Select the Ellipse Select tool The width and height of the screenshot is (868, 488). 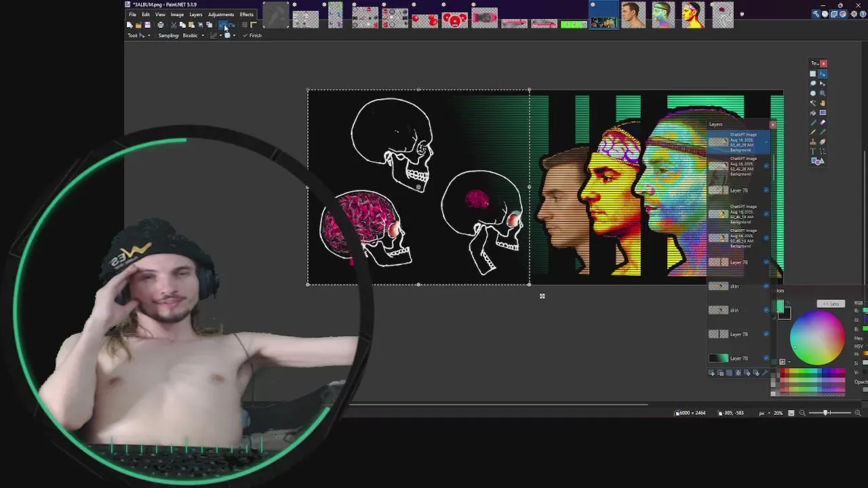pyautogui.click(x=813, y=93)
